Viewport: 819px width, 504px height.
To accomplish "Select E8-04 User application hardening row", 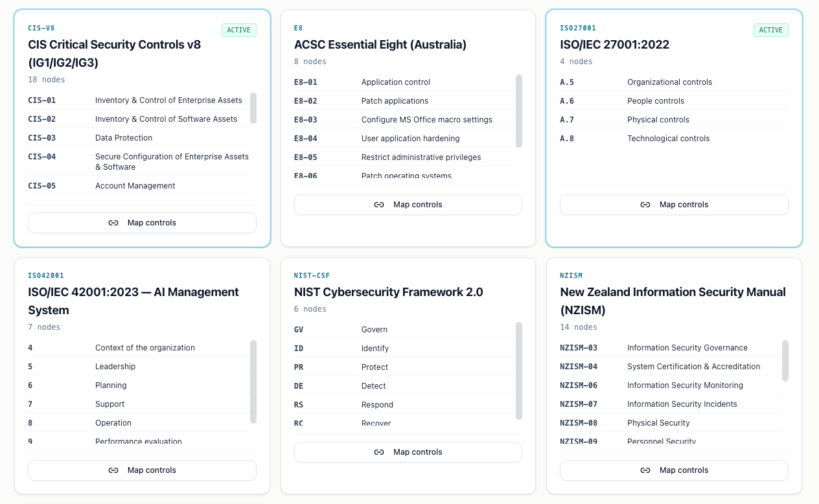I will coord(405,139).
